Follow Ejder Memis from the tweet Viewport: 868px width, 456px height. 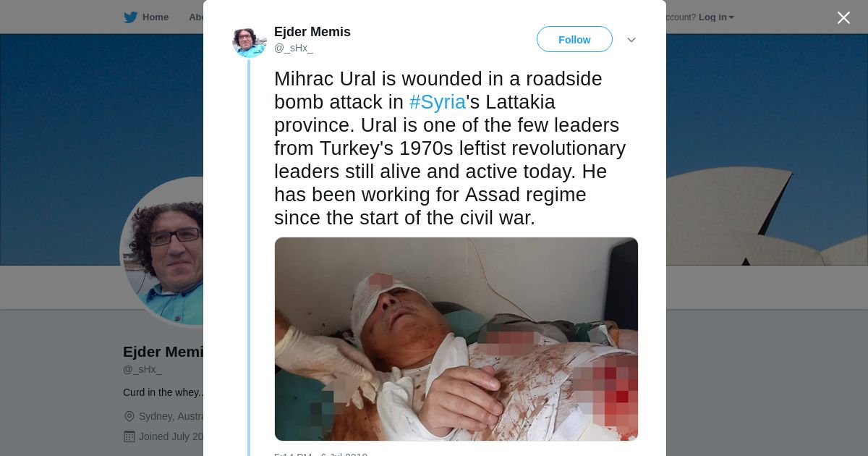pyautogui.click(x=574, y=39)
